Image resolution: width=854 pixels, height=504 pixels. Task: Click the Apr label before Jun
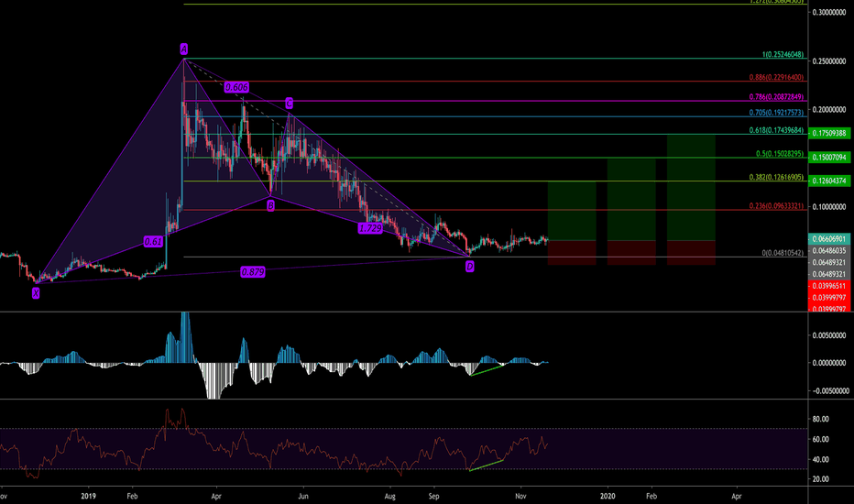click(x=216, y=497)
